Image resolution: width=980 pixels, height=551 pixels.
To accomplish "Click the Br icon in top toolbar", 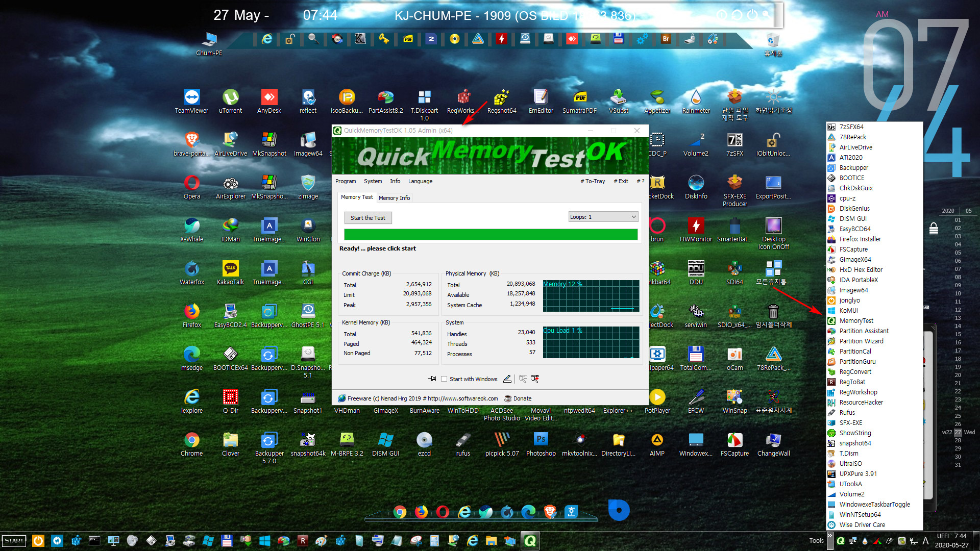I will [666, 39].
